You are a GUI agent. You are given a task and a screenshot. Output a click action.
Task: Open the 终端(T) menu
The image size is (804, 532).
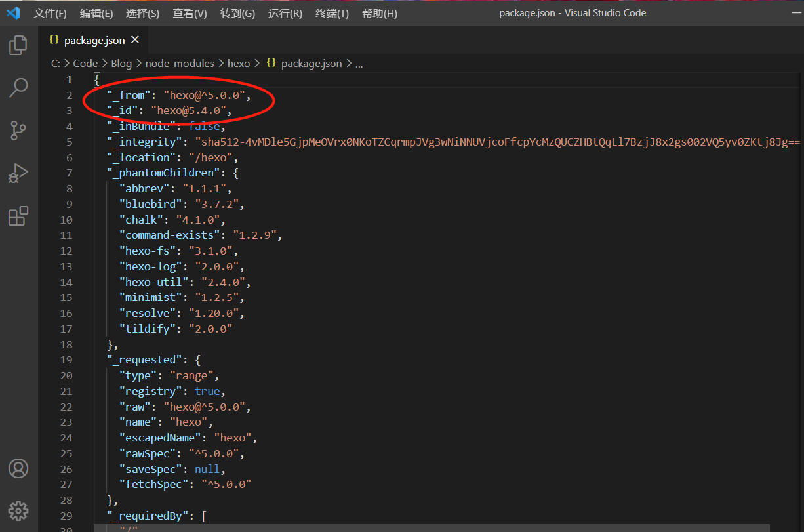(x=332, y=13)
